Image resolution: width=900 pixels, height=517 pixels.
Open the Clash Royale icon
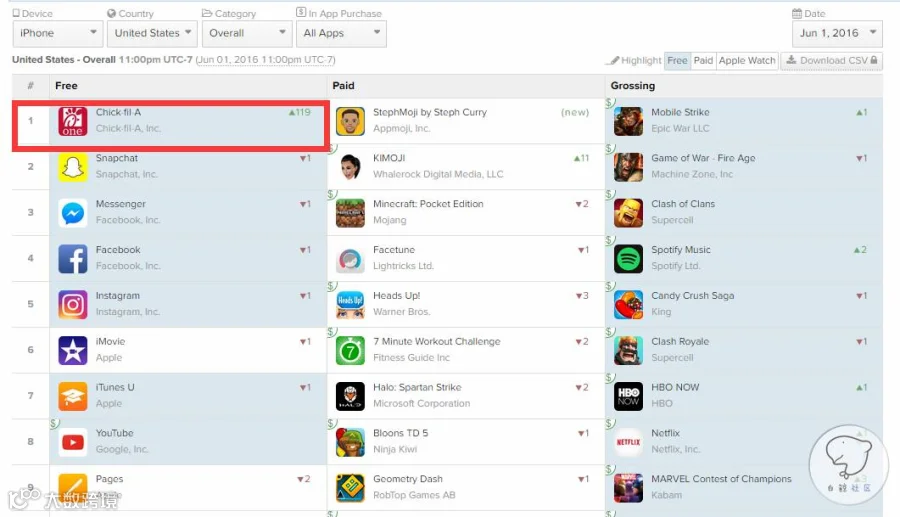coord(628,351)
